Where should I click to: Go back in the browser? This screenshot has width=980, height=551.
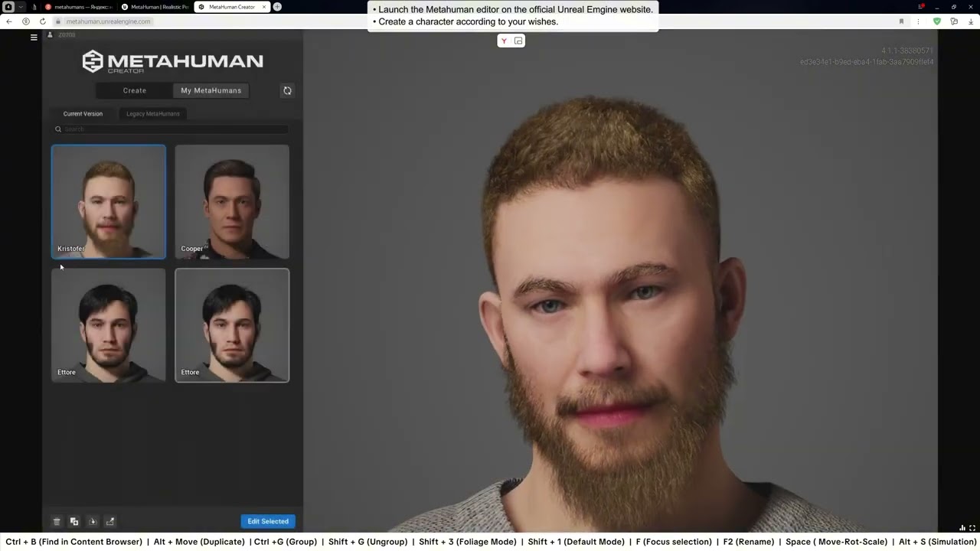pos(8,21)
